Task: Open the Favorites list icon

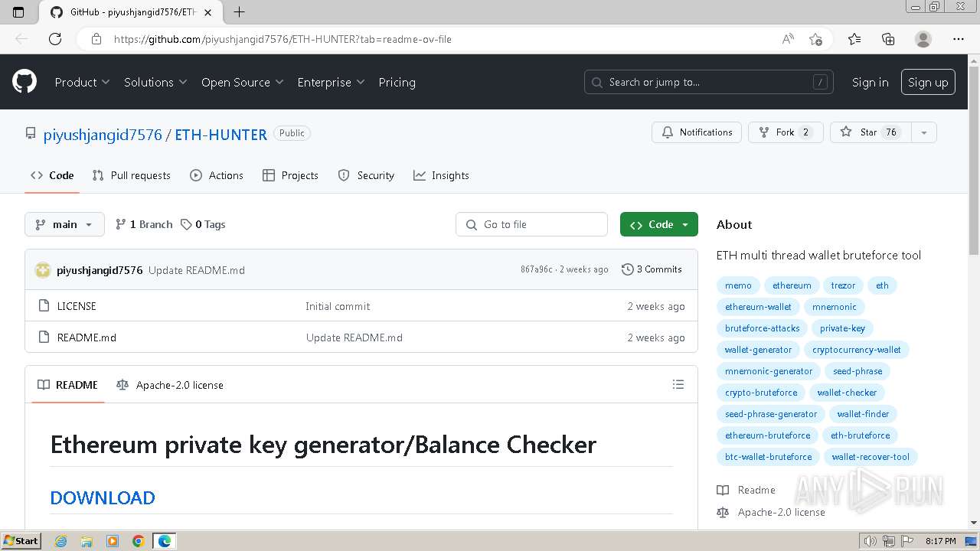Action: coord(854,39)
